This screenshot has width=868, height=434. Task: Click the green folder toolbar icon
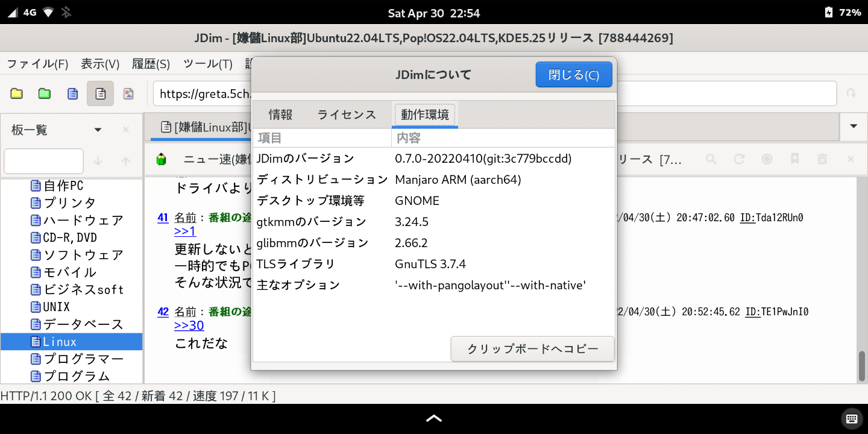click(45, 93)
